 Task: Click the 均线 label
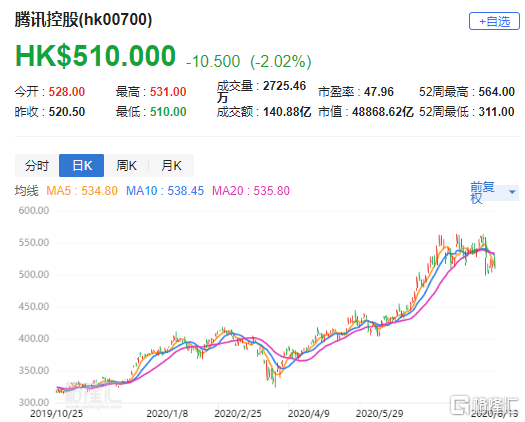[x=26, y=191]
